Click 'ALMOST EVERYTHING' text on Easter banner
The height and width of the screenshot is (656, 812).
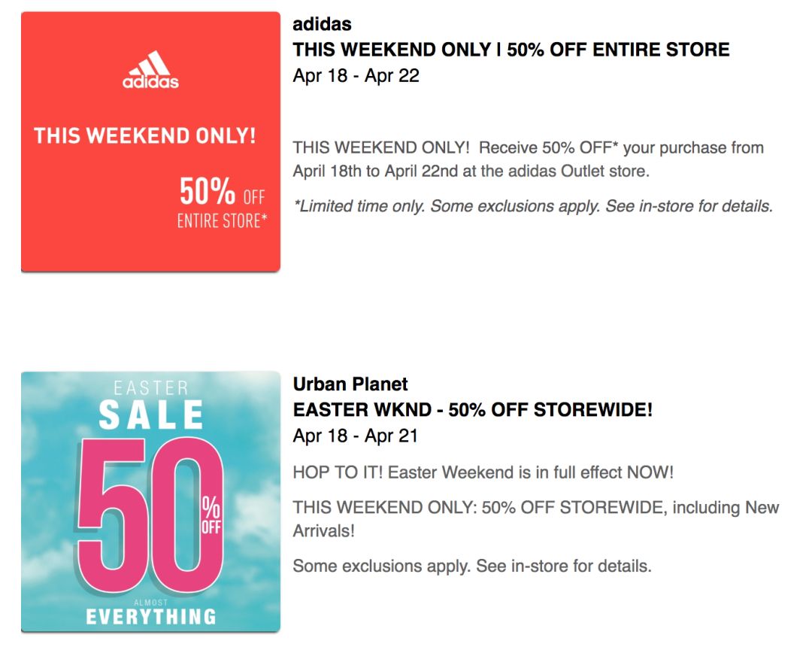click(150, 612)
